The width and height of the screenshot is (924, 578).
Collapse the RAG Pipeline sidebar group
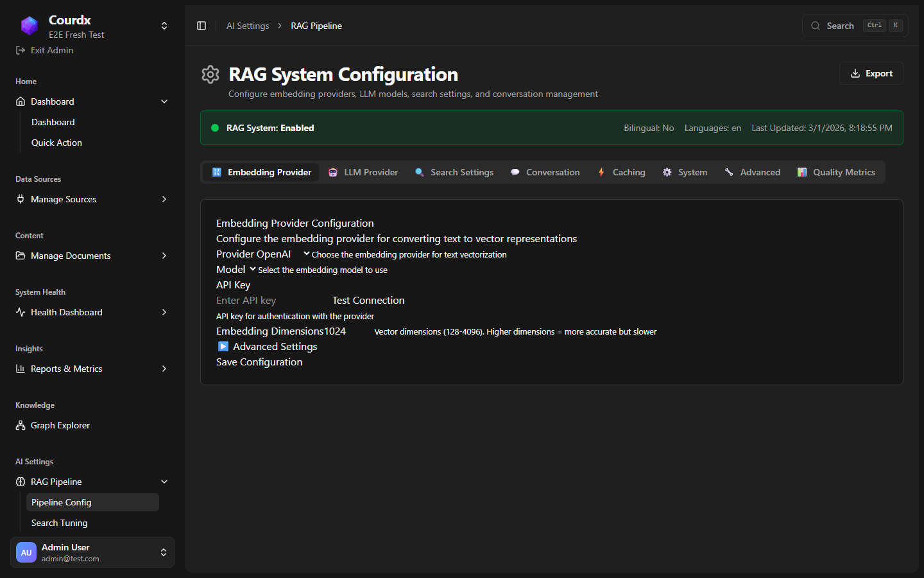(x=164, y=482)
